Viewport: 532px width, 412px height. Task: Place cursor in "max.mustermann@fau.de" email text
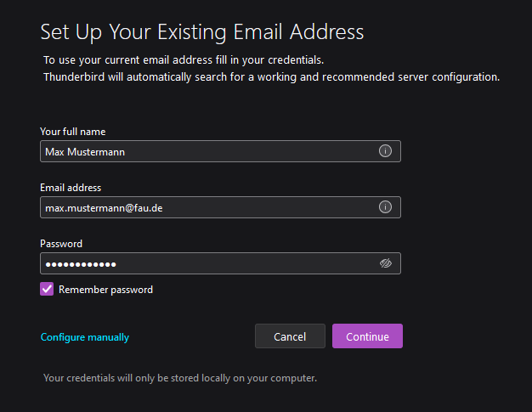[104, 207]
